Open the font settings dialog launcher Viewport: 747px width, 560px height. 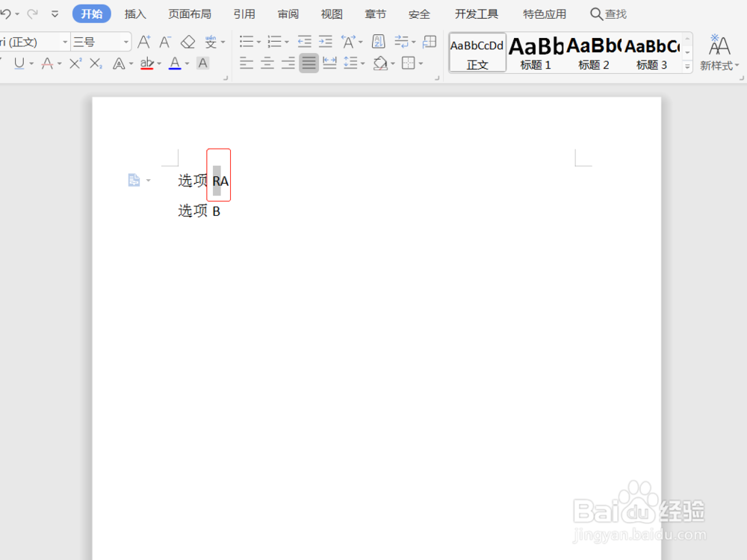tap(226, 78)
